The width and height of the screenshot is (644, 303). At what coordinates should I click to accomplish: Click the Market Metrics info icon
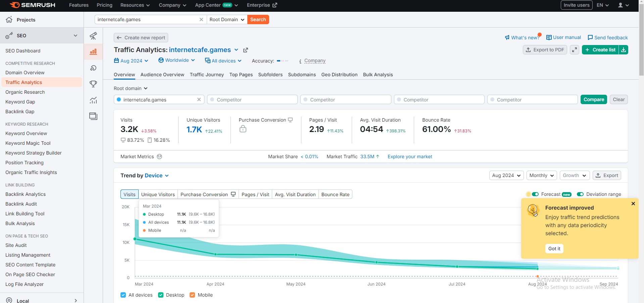159,157
